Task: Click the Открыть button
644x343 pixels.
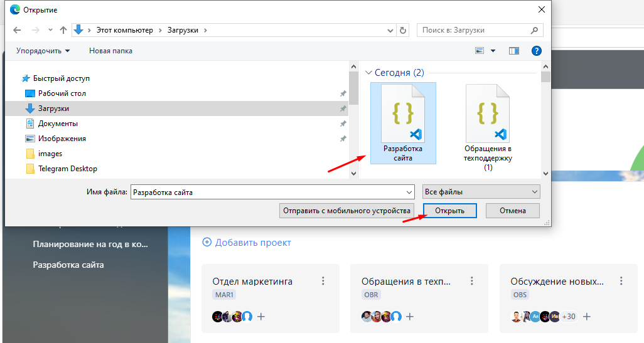Action: pos(449,211)
